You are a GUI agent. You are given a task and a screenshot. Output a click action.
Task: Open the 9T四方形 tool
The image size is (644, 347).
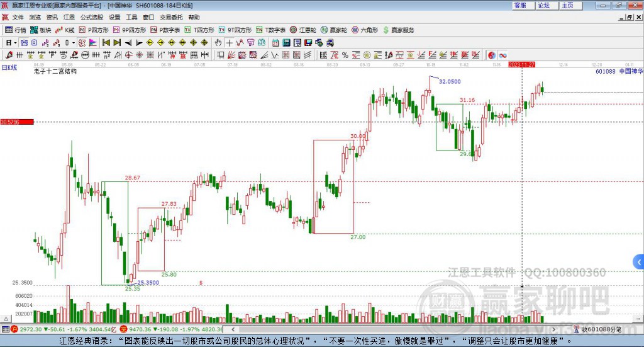click(235, 30)
